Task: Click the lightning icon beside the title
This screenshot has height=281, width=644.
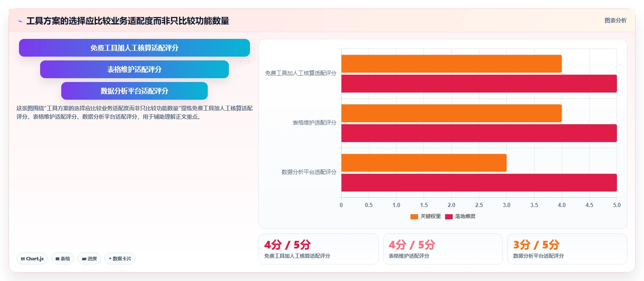Action: tap(20, 21)
